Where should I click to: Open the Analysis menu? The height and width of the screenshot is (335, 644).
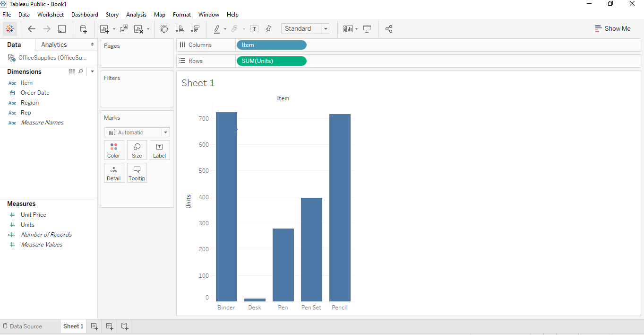click(136, 14)
